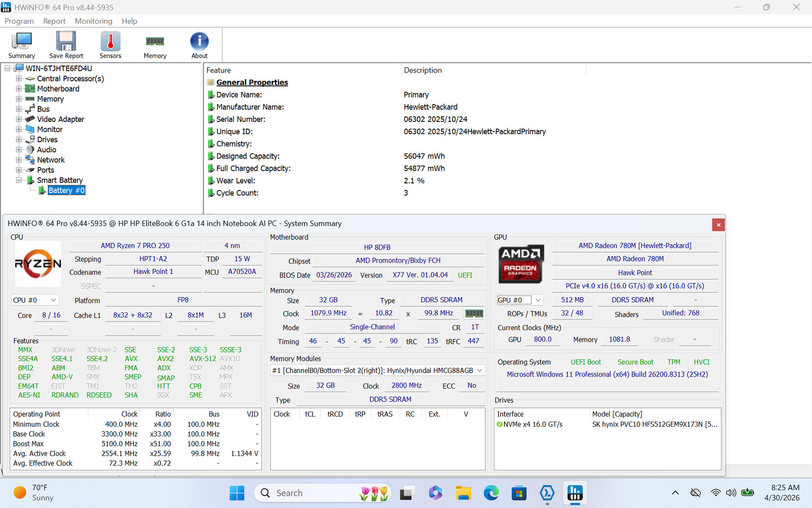This screenshot has height=508, width=812.
Task: Open the Monitoring menu
Action: coord(93,21)
